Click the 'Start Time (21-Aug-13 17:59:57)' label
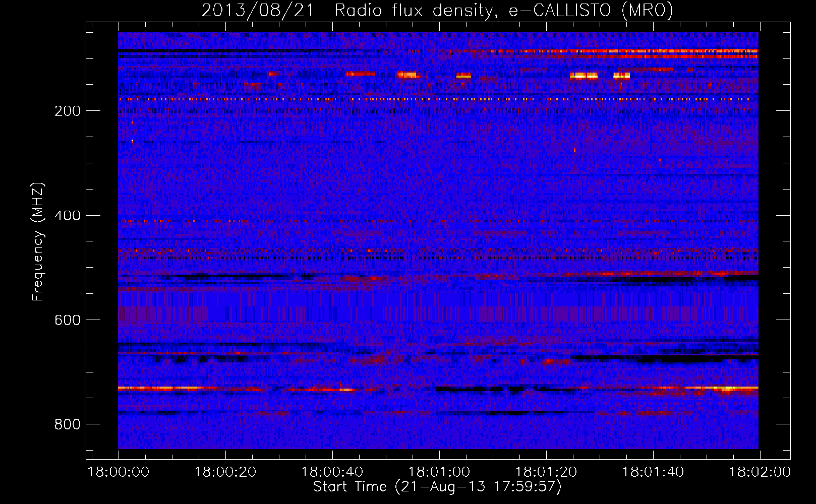The height and width of the screenshot is (504, 816). click(437, 487)
